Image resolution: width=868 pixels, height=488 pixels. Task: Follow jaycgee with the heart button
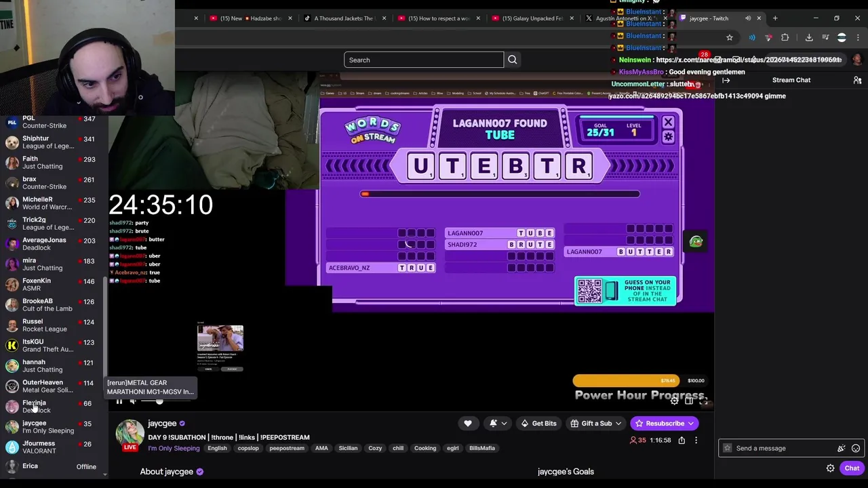(x=468, y=424)
